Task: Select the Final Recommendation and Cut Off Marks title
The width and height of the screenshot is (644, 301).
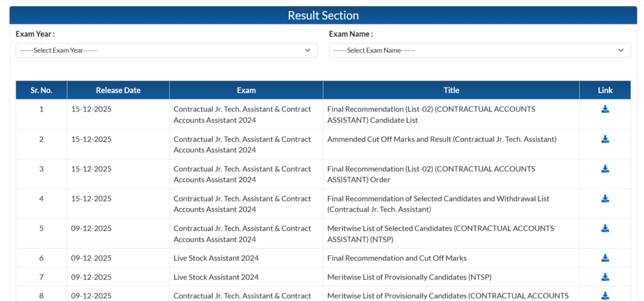Action: coord(397,258)
